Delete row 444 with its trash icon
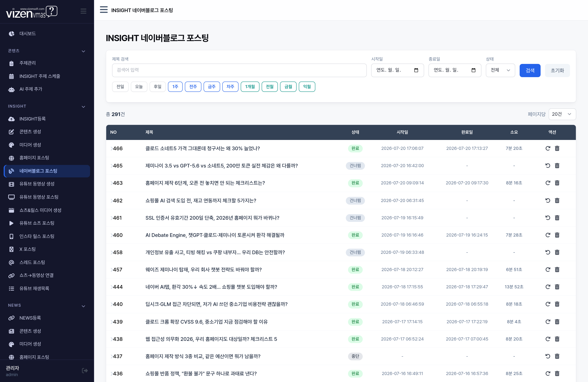This screenshot has width=588, height=382. [557, 287]
